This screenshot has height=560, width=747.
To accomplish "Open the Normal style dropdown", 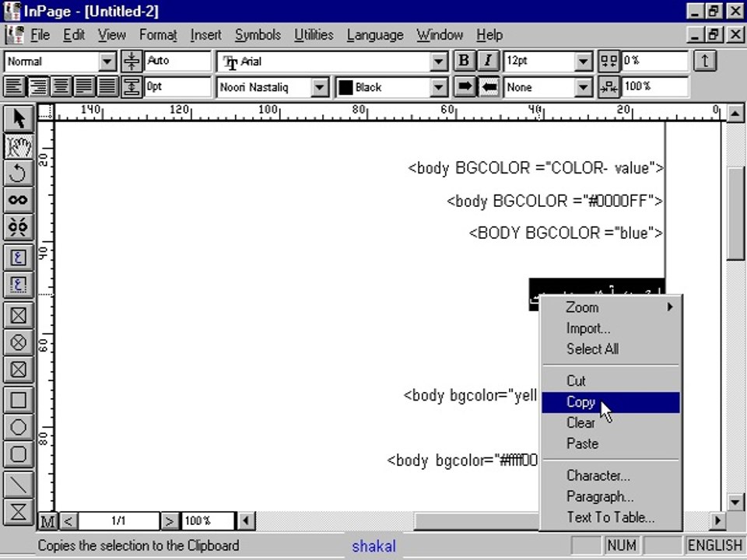I will [x=107, y=61].
